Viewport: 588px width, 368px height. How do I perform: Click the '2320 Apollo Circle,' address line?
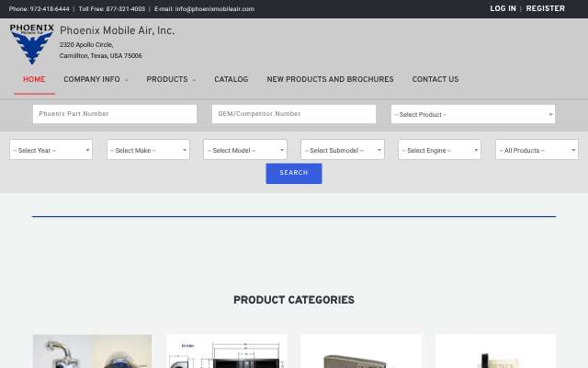[x=86, y=45]
